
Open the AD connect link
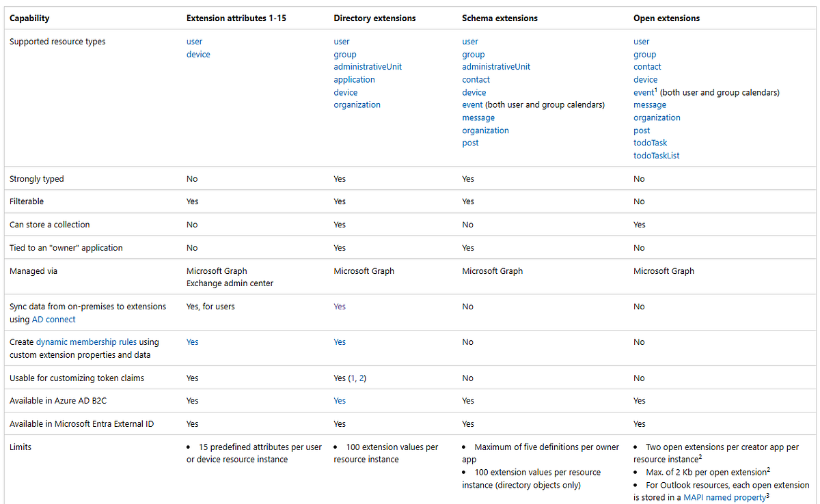53,320
